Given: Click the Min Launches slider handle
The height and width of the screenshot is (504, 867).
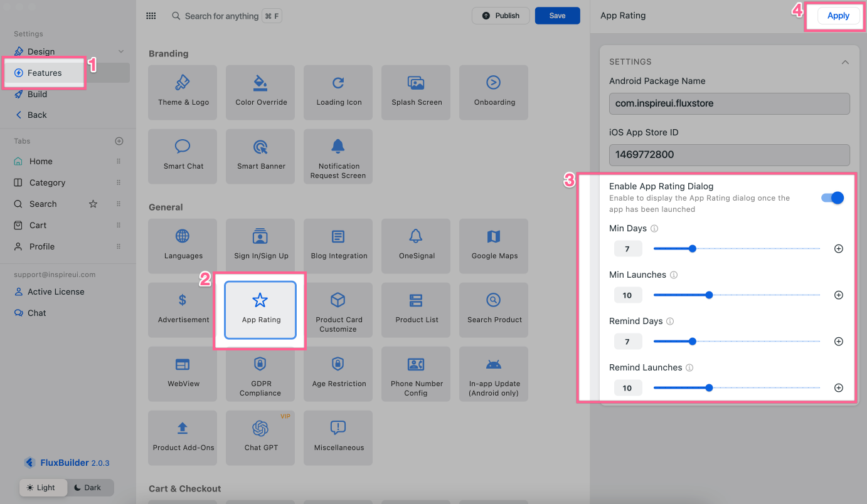Looking at the screenshot, I should click(709, 295).
